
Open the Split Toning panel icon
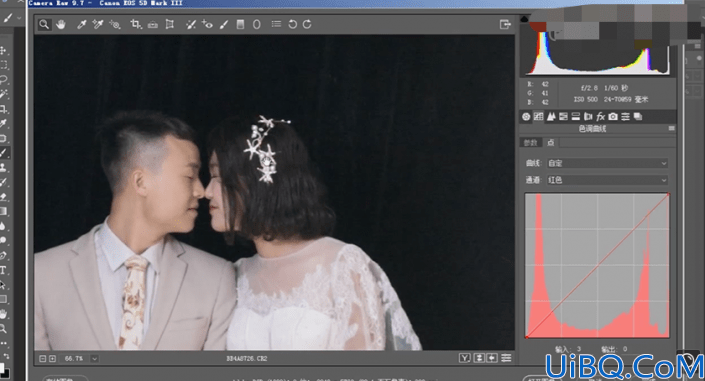pos(576,117)
